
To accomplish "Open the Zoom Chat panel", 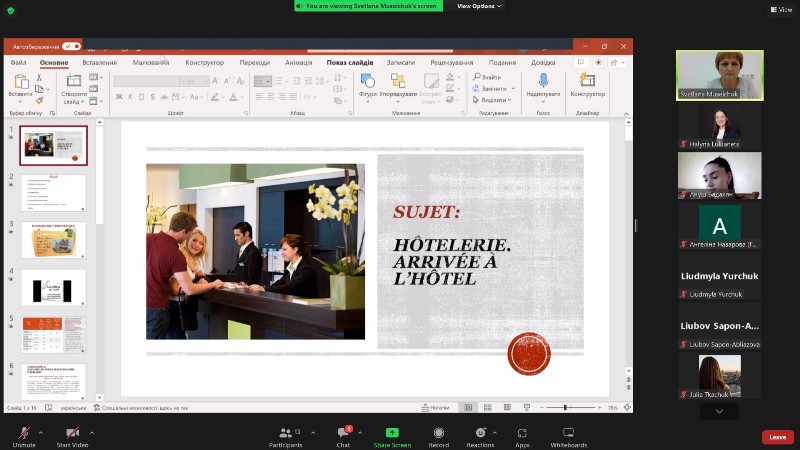I will [343, 433].
